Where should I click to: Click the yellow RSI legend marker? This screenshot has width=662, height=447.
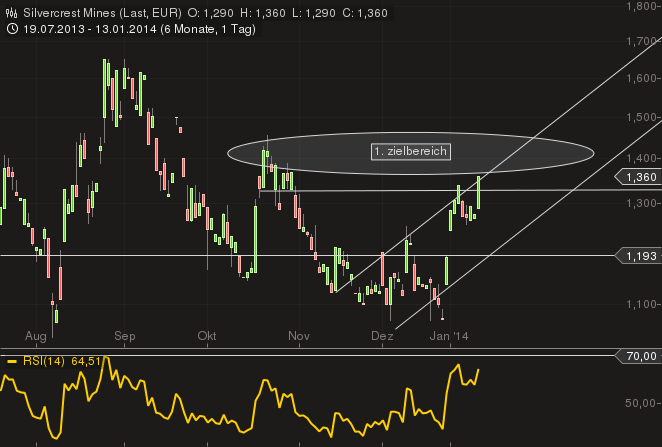(11, 361)
